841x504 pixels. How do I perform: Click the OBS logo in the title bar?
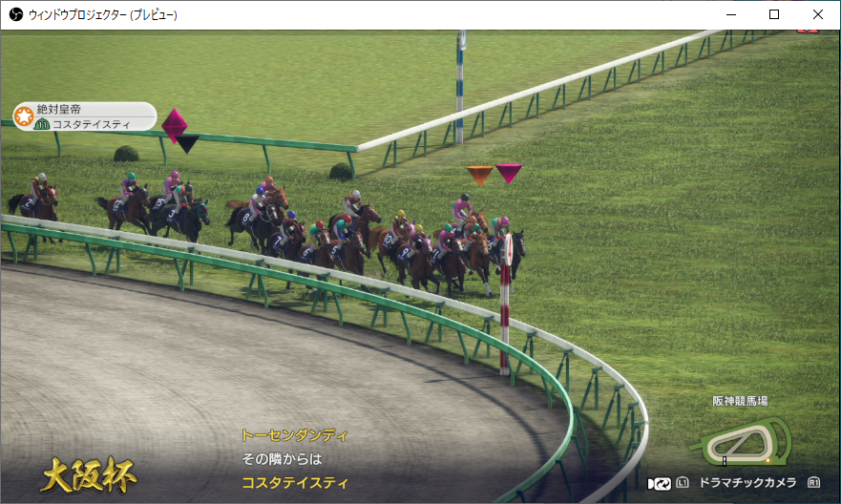(16, 15)
